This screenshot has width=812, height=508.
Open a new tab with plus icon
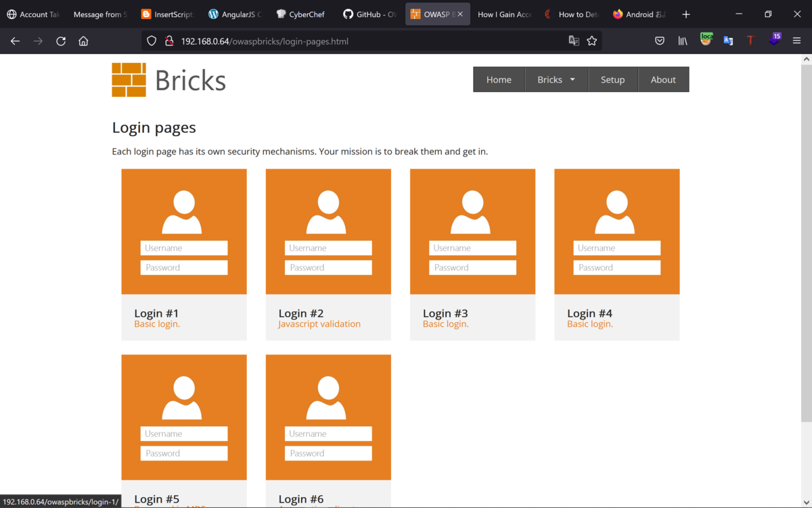coord(686,14)
